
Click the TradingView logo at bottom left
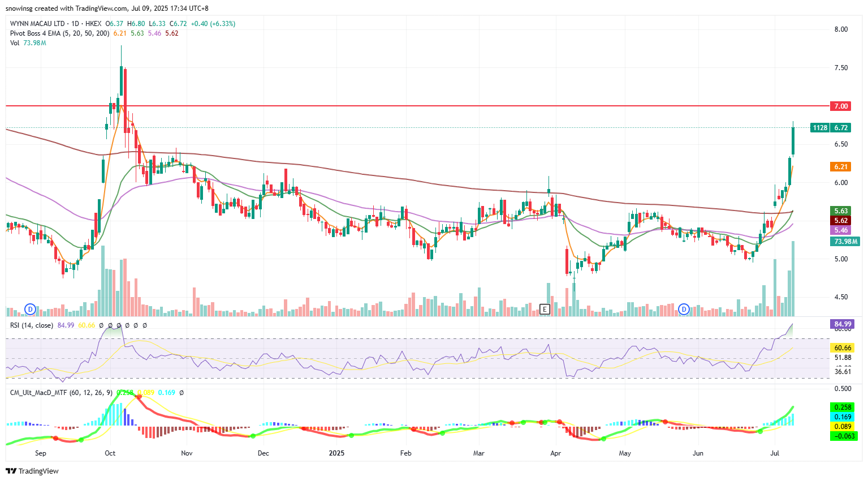(32, 471)
